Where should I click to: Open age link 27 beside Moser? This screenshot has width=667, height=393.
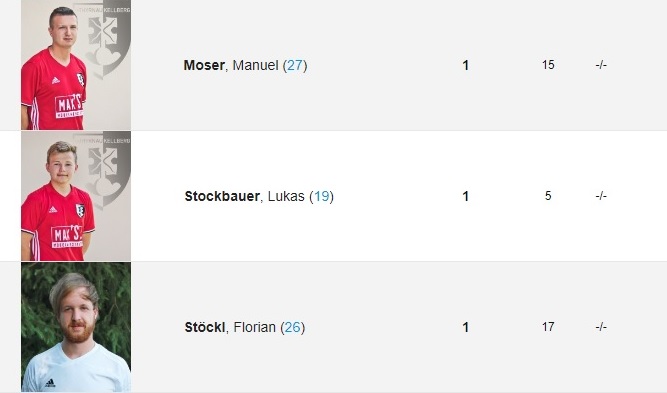[x=295, y=65]
